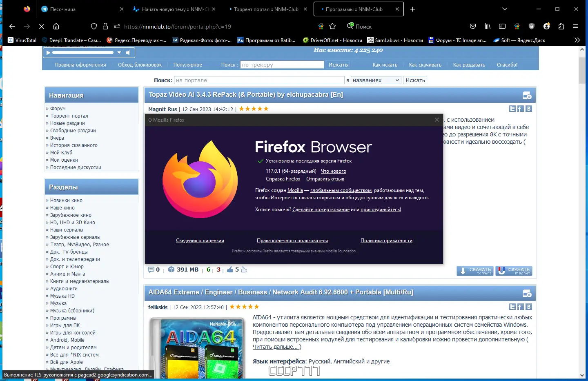Download the Topaz torrent file
Image resolution: width=588 pixels, height=381 pixels.
point(475,271)
